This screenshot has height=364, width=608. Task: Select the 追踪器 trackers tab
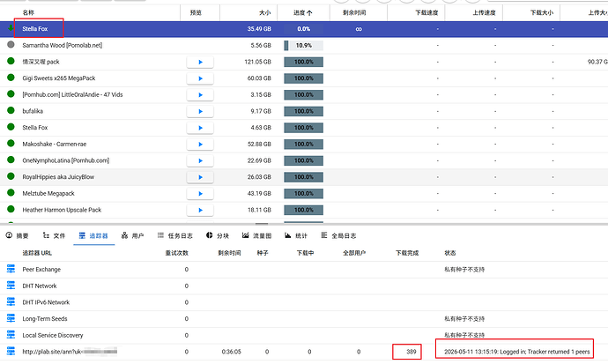tap(93, 235)
